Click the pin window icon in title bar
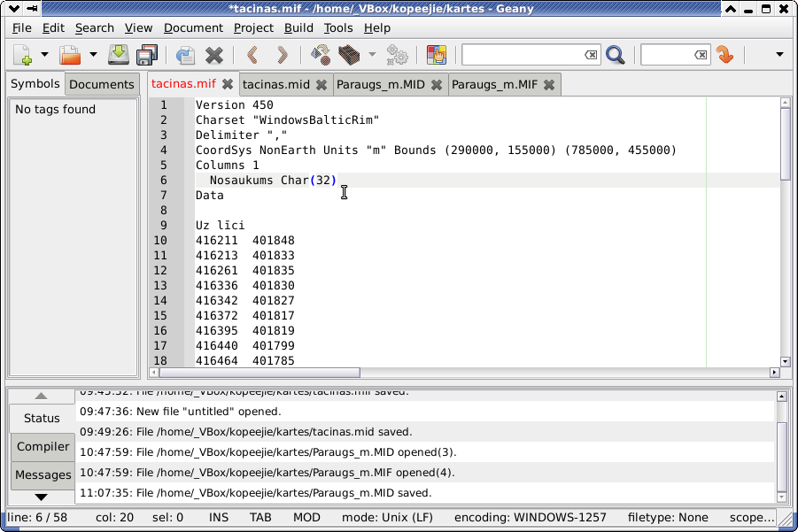798x532 pixels. click(x=32, y=9)
